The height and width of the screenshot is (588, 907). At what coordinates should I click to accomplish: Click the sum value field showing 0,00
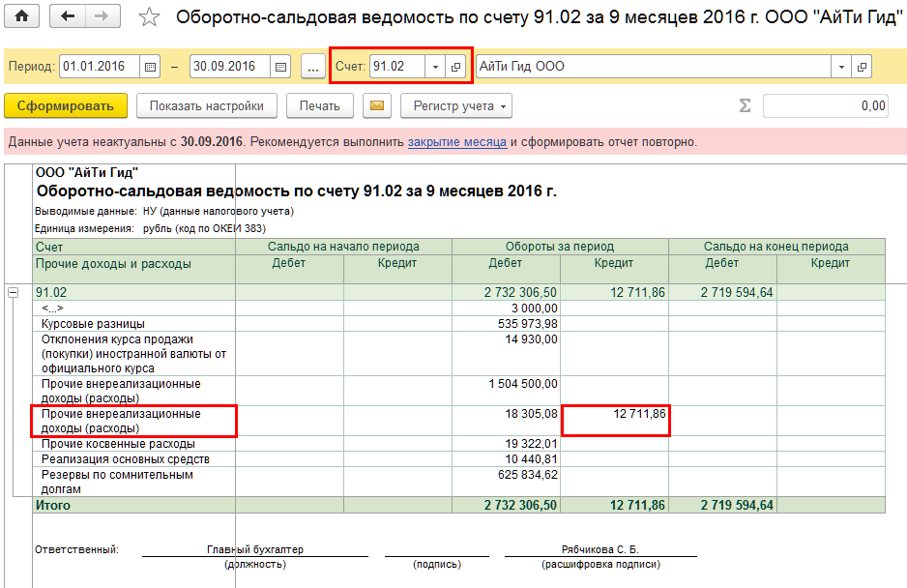pyautogui.click(x=825, y=106)
